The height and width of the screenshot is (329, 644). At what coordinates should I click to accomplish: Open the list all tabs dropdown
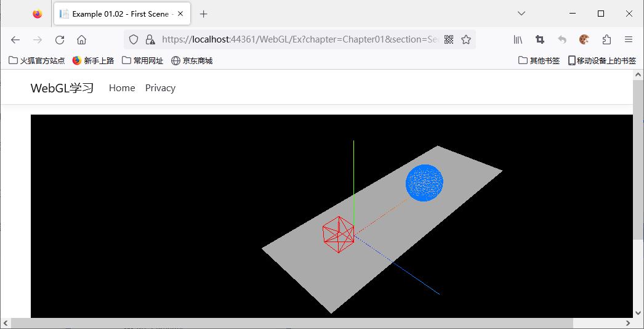[x=521, y=14]
